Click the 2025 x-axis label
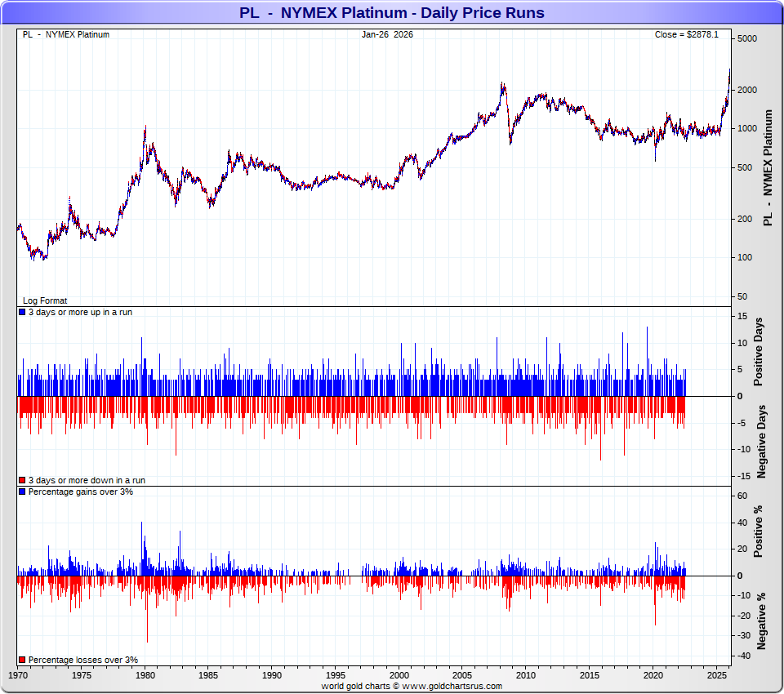 tap(716, 675)
